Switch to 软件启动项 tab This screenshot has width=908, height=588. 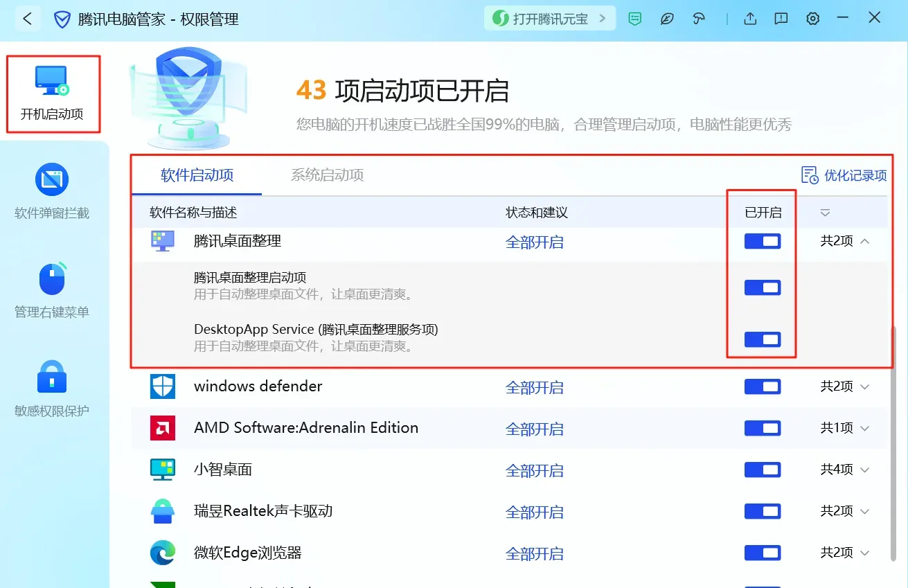coord(197,175)
